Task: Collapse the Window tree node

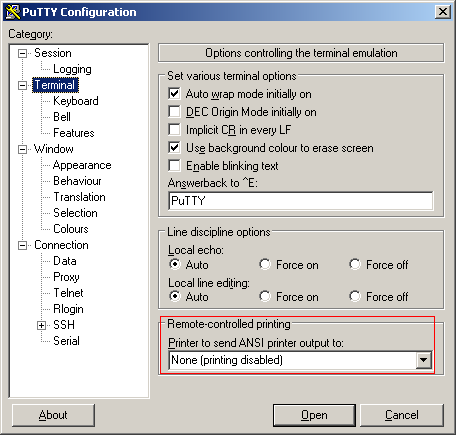Action: (x=22, y=149)
